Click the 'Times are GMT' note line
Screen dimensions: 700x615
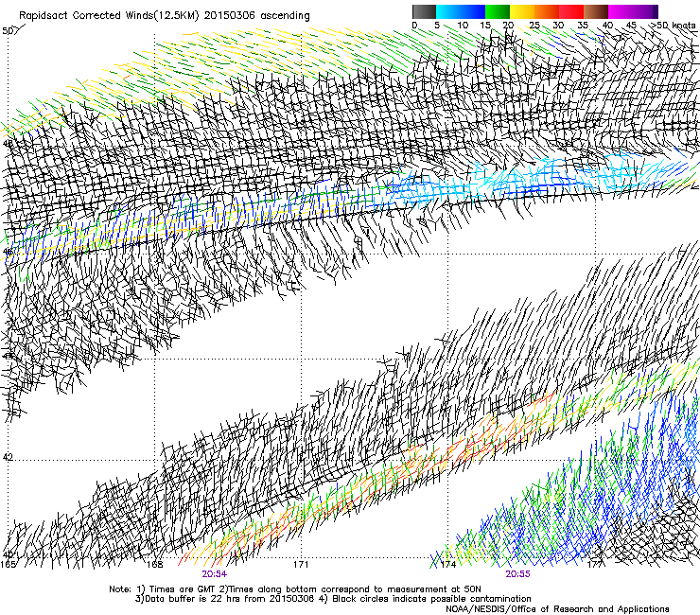tap(295, 589)
